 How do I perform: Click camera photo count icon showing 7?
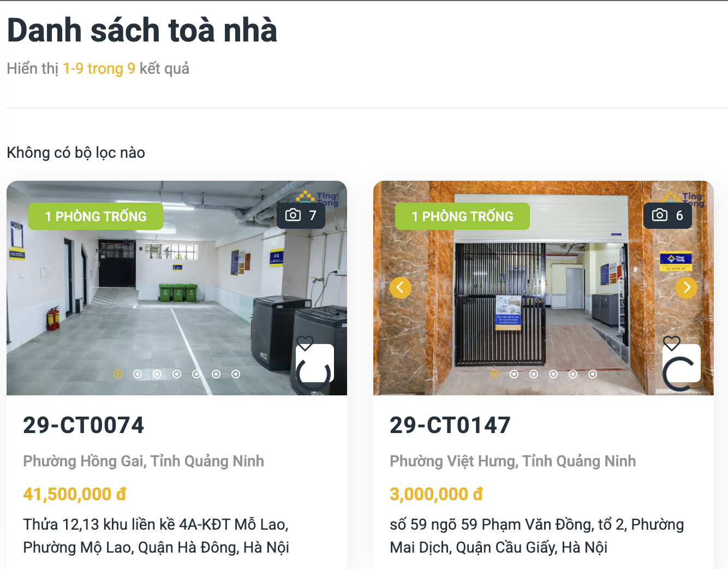pos(293,215)
